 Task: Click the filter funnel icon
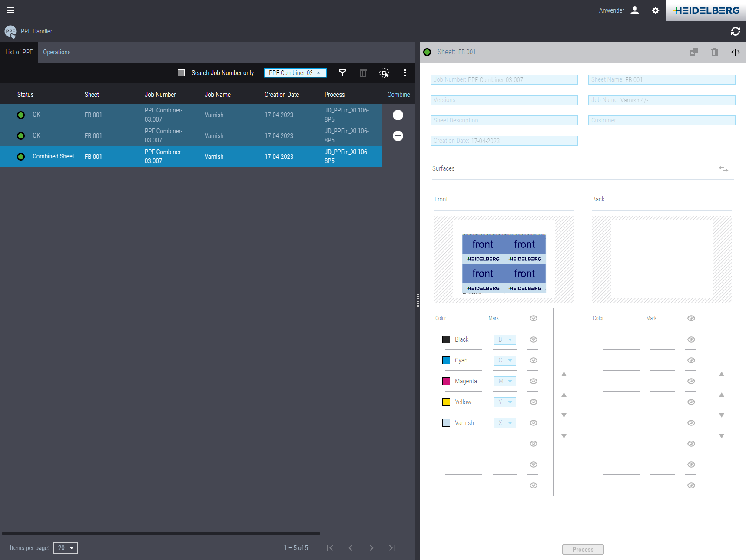[342, 73]
